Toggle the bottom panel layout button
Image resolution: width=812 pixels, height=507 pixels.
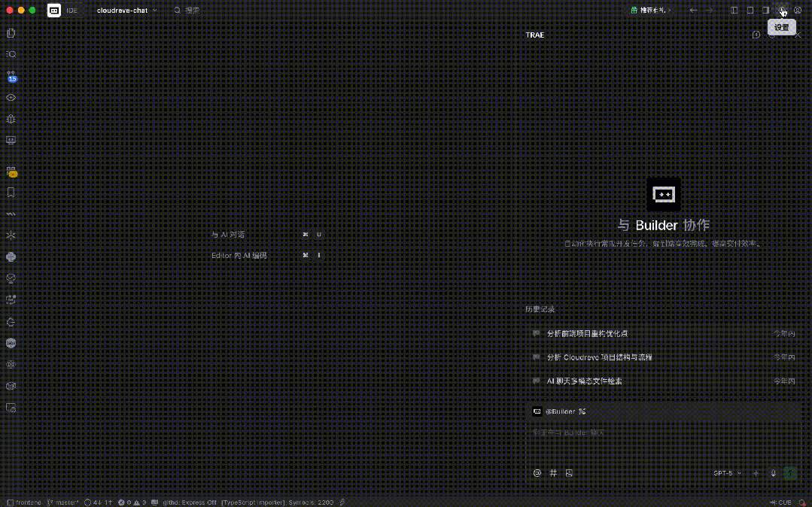750,11
